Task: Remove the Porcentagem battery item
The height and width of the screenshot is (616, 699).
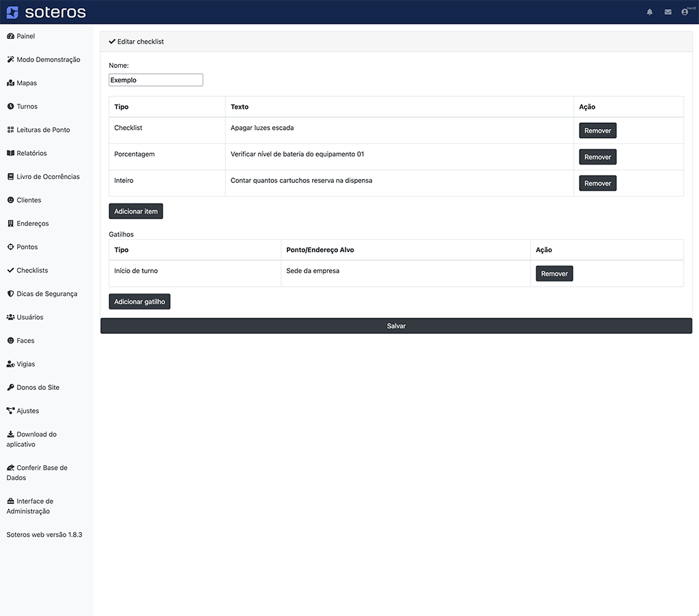Action: click(x=597, y=157)
